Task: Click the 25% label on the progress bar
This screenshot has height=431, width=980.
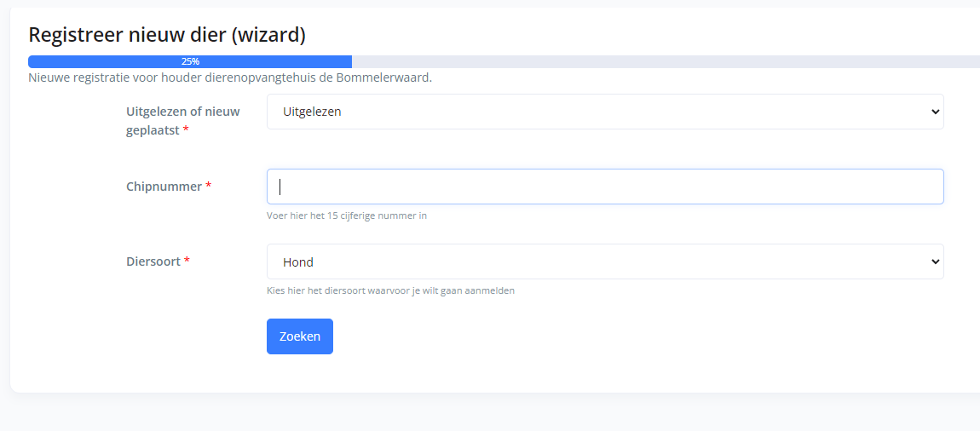Action: coord(190,62)
